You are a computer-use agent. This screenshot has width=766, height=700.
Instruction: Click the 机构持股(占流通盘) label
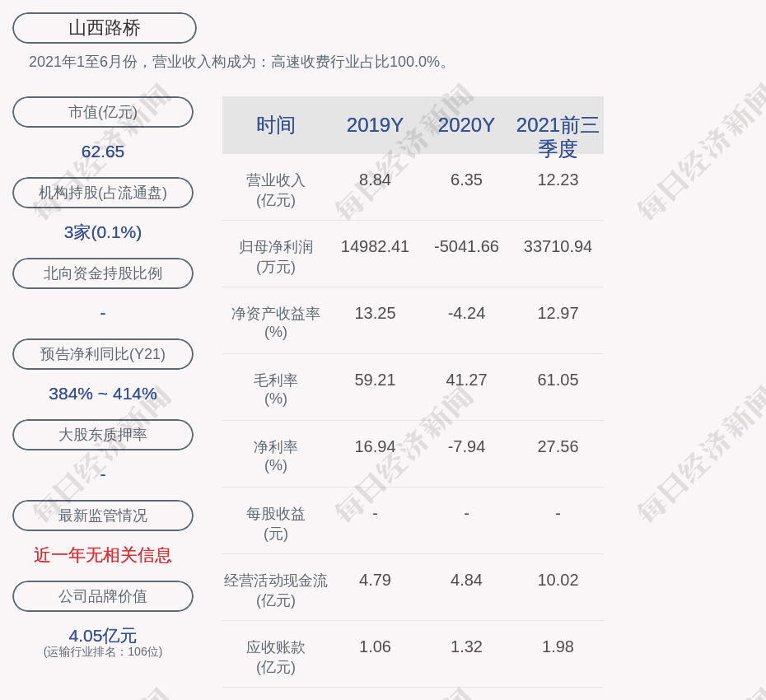click(x=103, y=193)
